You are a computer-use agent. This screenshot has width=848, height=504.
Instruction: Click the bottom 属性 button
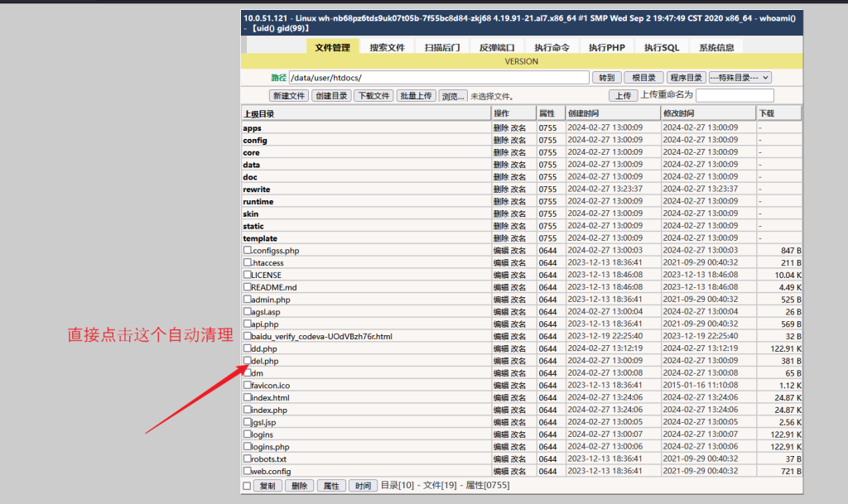pyautogui.click(x=330, y=486)
